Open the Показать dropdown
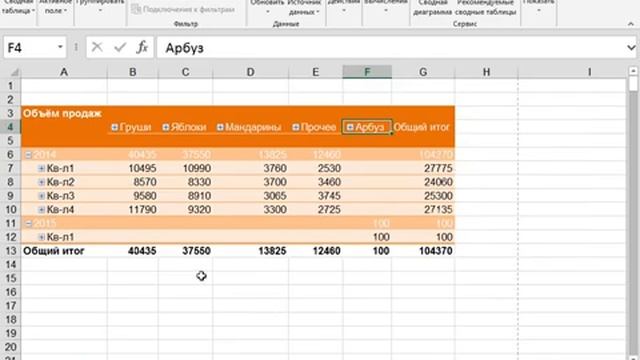Image resolution: width=640 pixels, height=360 pixels. pyautogui.click(x=539, y=7)
